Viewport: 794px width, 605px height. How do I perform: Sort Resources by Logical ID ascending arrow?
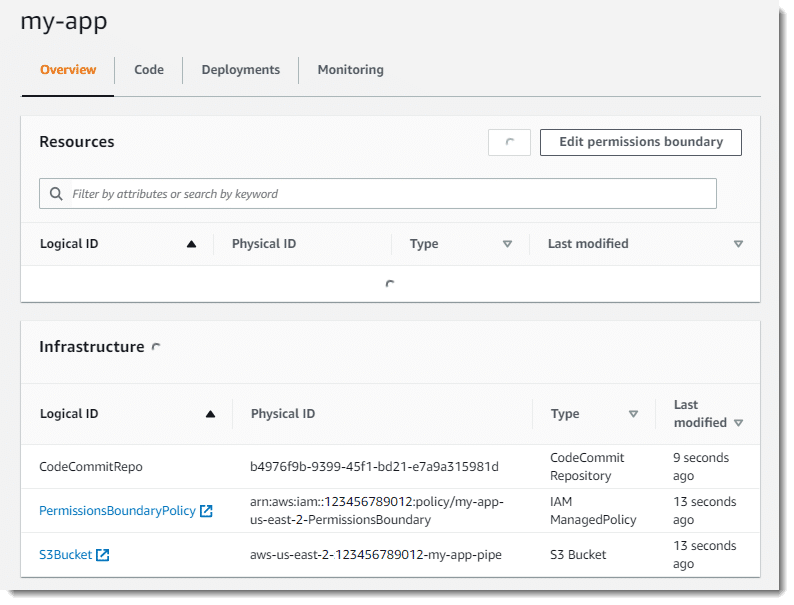[191, 244]
